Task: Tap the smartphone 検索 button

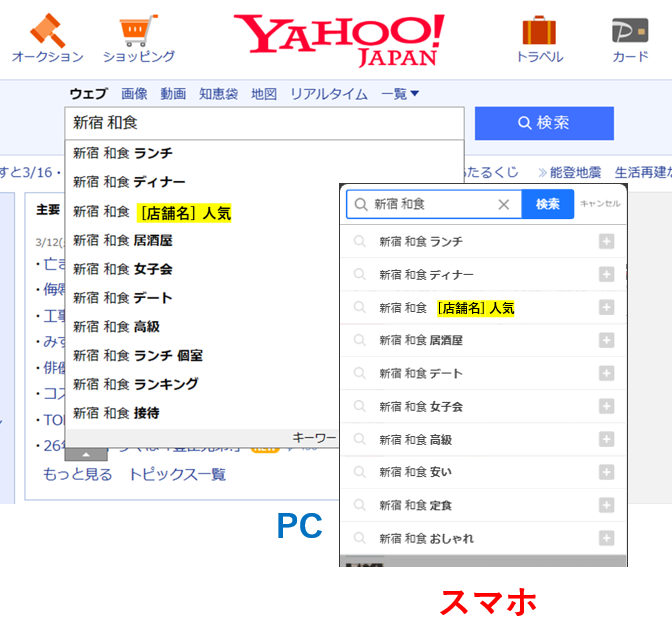Action: 548,204
